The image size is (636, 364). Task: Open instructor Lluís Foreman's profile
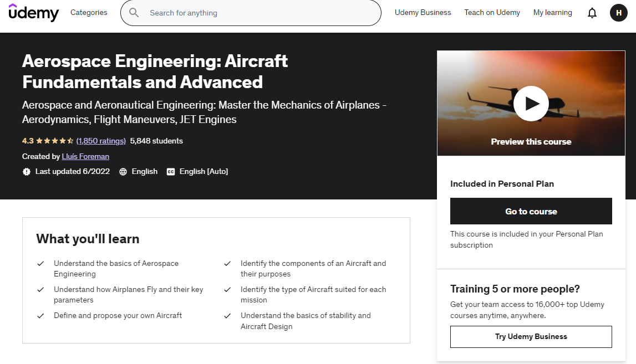85,156
